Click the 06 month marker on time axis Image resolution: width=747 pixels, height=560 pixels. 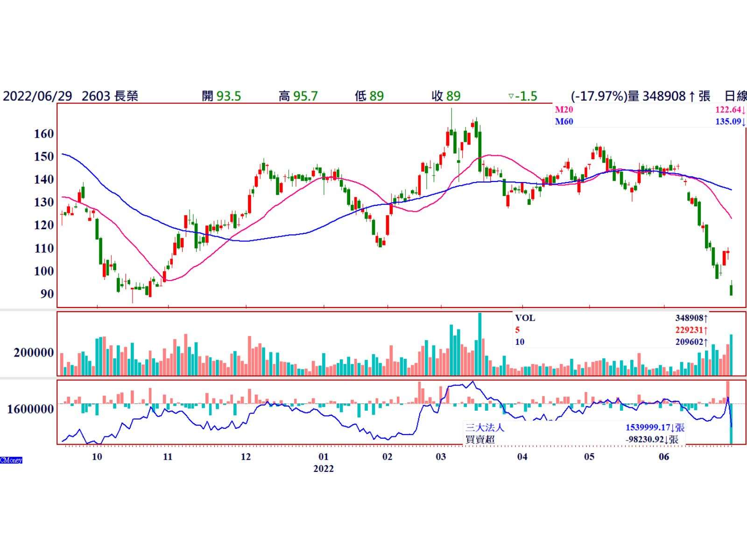click(x=663, y=457)
